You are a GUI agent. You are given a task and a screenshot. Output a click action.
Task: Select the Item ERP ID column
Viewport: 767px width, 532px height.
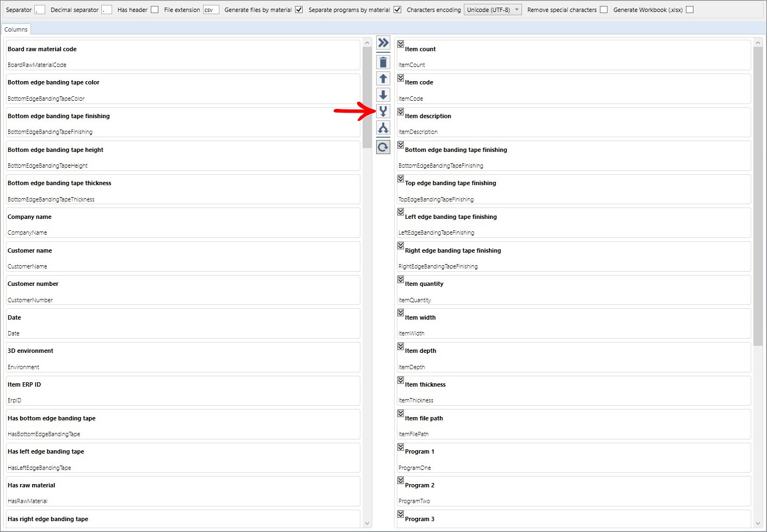(x=183, y=391)
